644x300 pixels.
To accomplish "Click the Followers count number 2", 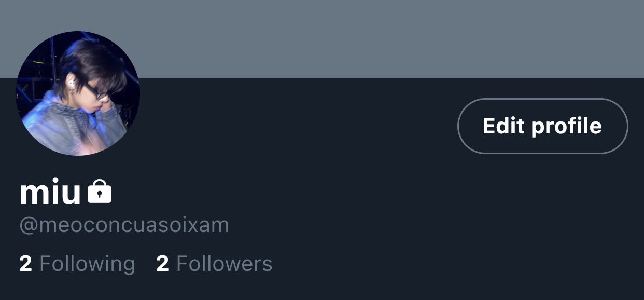I will pos(162,264).
